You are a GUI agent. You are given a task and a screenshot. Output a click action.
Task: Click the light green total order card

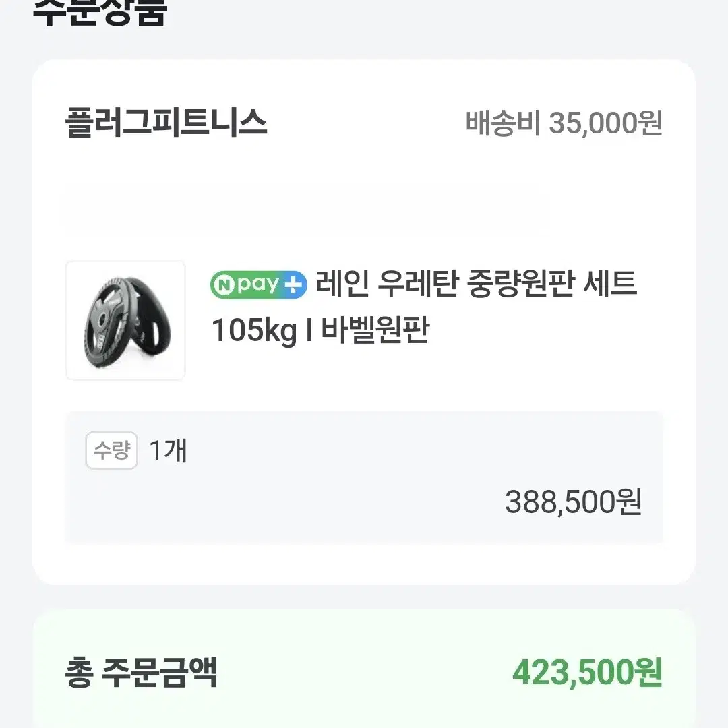[x=364, y=669]
